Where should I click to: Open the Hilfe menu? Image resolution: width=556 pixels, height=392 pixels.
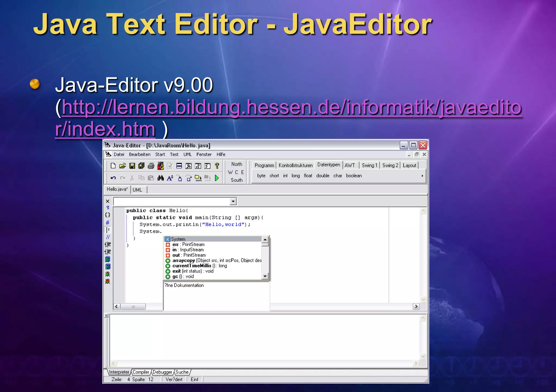point(221,154)
